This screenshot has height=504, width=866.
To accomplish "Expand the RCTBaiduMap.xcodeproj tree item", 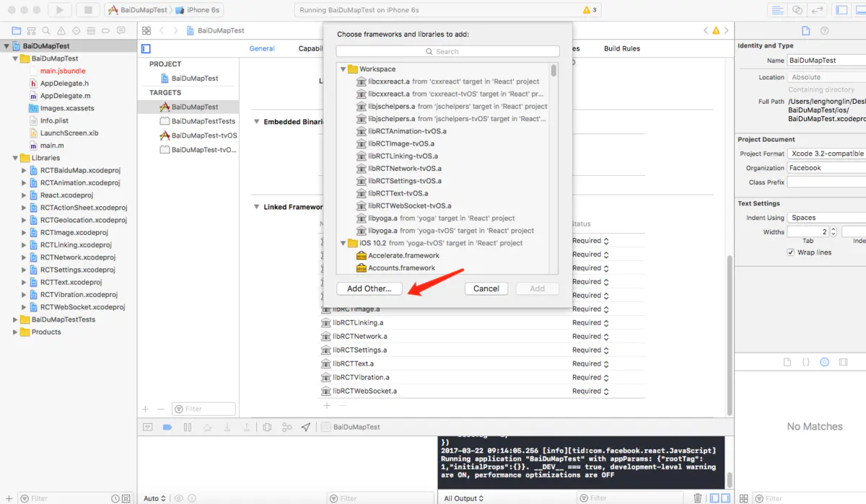I will (24, 170).
